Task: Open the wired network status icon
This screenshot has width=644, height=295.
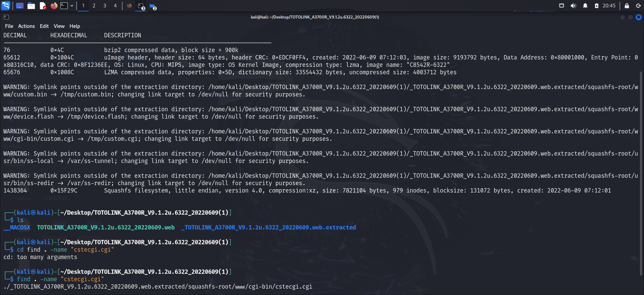Action: [561, 6]
